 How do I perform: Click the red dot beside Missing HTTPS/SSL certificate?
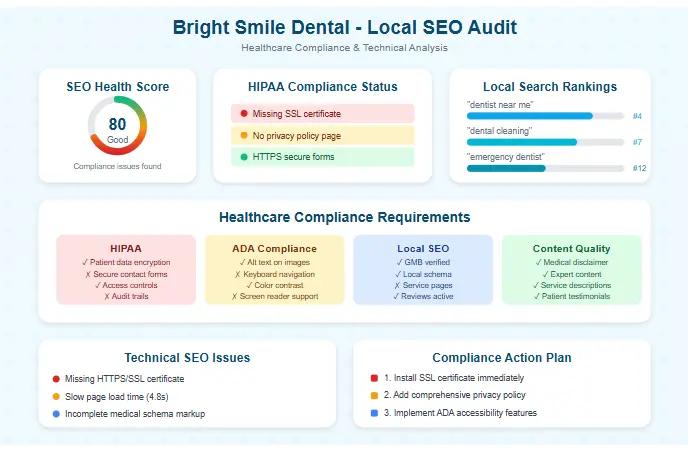(x=56, y=379)
